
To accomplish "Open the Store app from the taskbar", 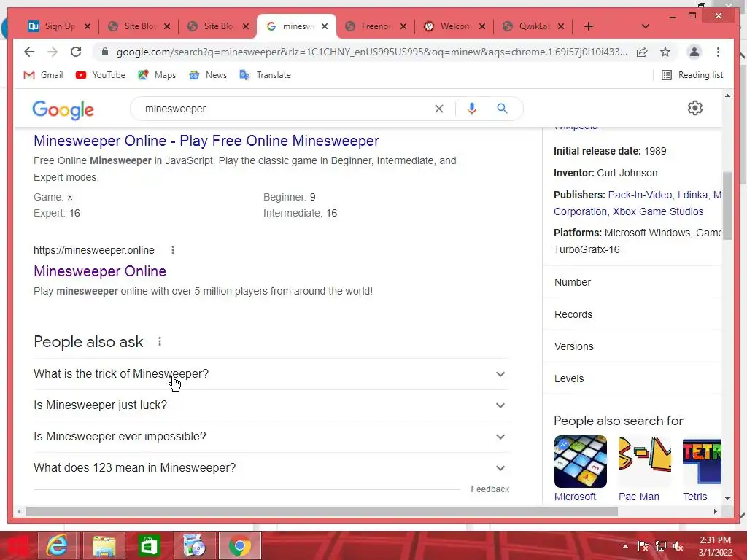I will (149, 545).
